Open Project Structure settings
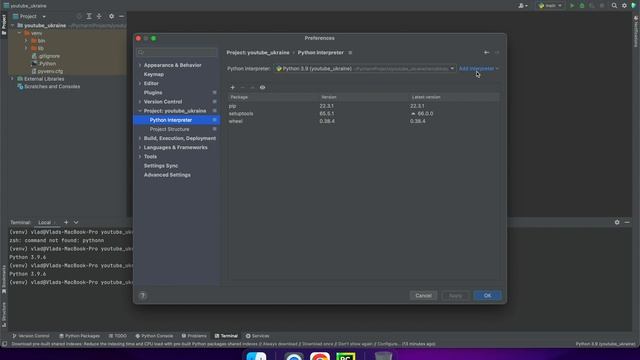This screenshot has height=360, width=640. pos(169,129)
